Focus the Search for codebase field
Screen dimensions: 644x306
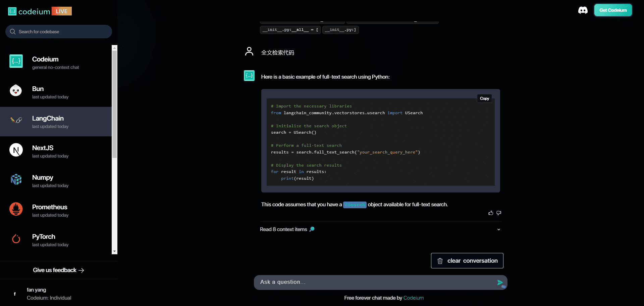point(59,32)
